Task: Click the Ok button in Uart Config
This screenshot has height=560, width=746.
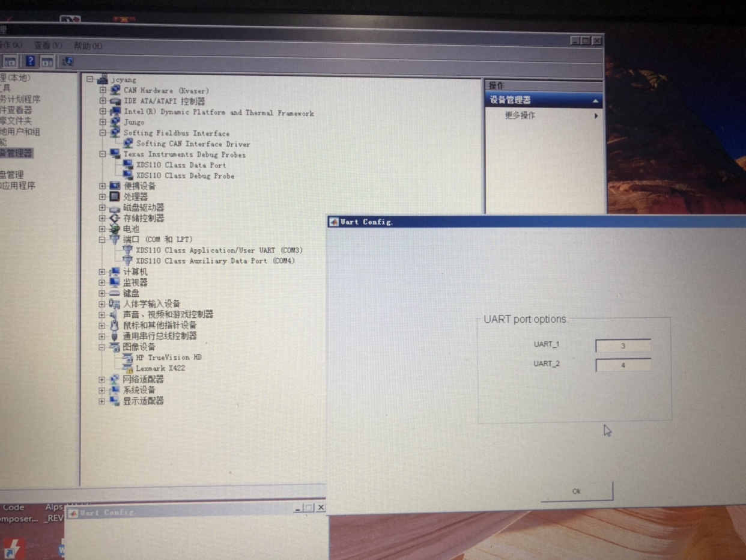Action: pos(577,491)
